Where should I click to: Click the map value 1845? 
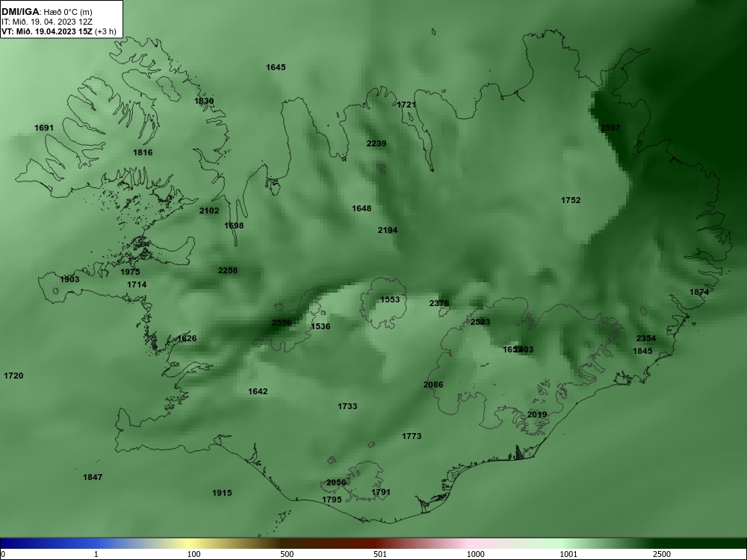coord(642,351)
